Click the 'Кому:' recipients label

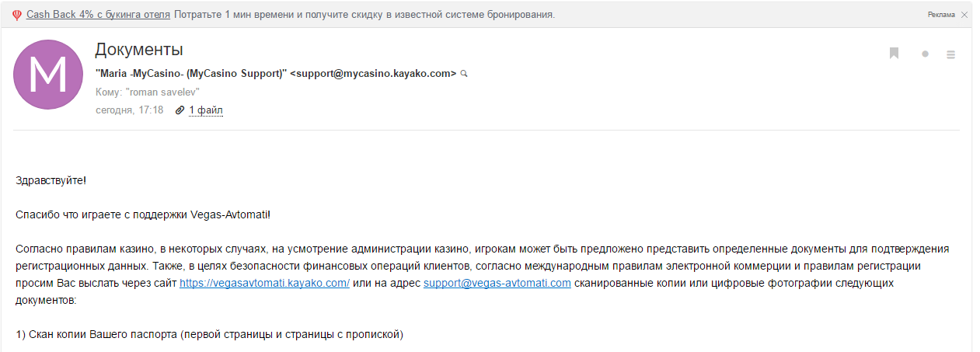[108, 92]
